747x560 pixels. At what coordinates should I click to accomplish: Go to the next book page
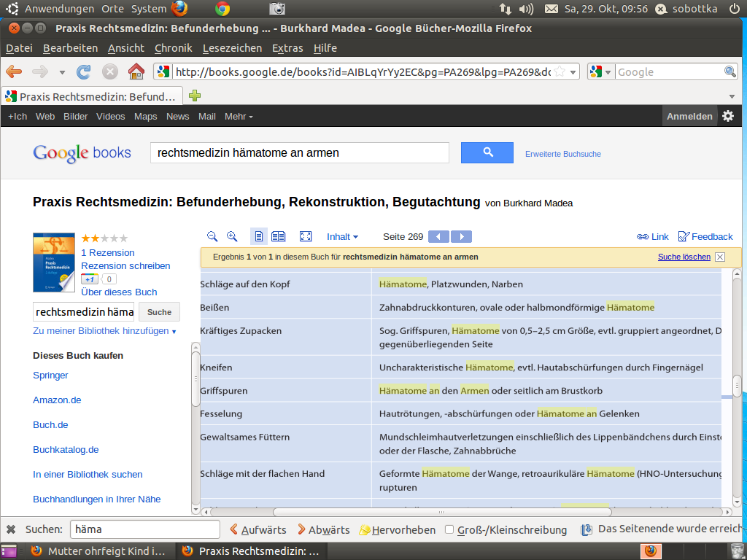coord(461,237)
